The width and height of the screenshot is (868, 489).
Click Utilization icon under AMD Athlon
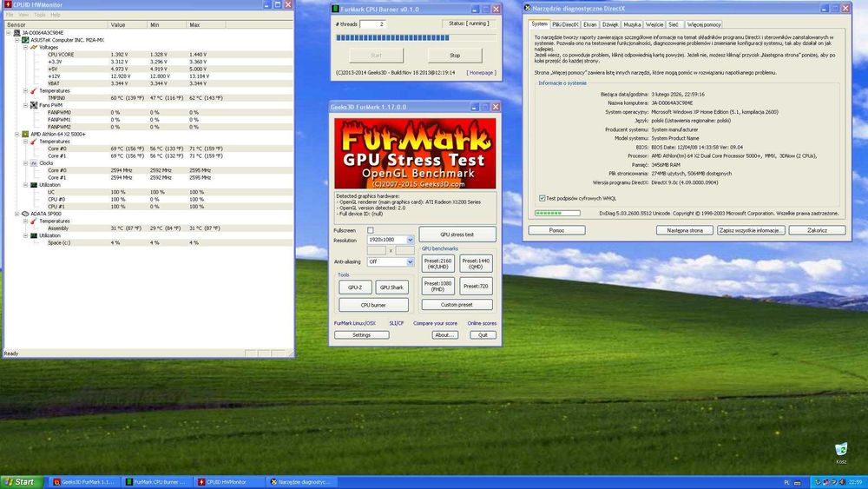click(x=34, y=185)
